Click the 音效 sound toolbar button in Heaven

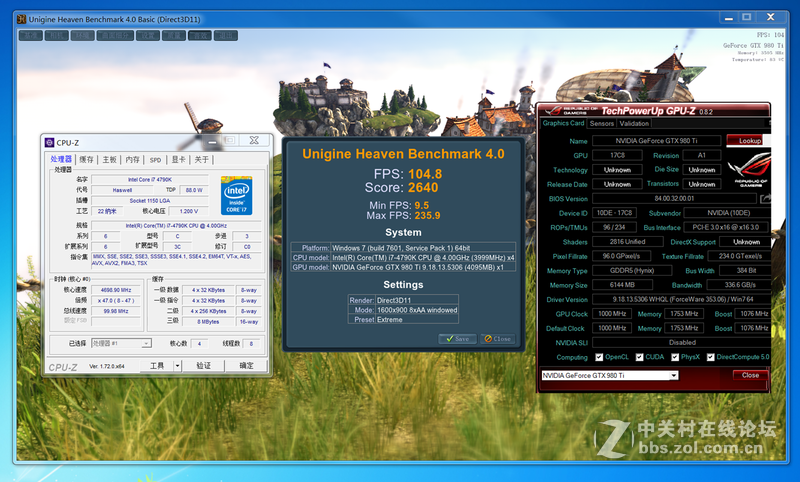[x=199, y=35]
